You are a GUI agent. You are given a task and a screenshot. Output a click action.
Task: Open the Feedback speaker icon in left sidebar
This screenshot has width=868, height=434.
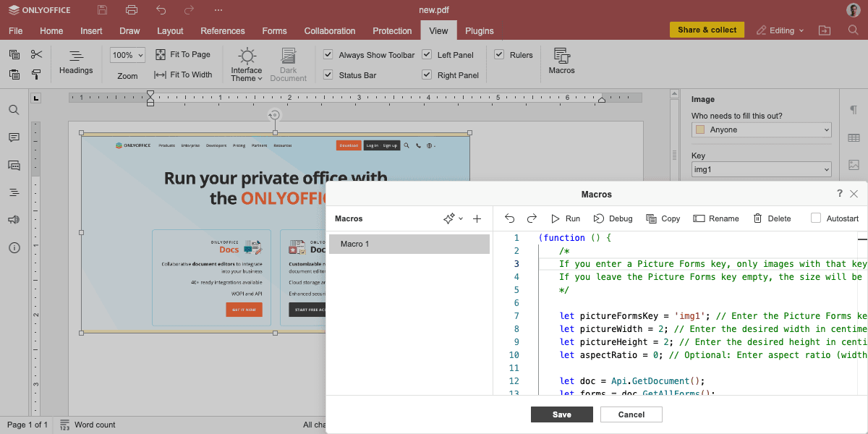pos(14,220)
